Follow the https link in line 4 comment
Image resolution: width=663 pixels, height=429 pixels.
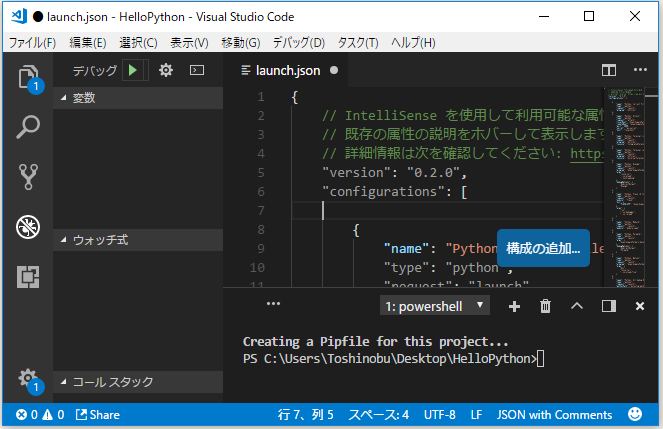coord(587,153)
